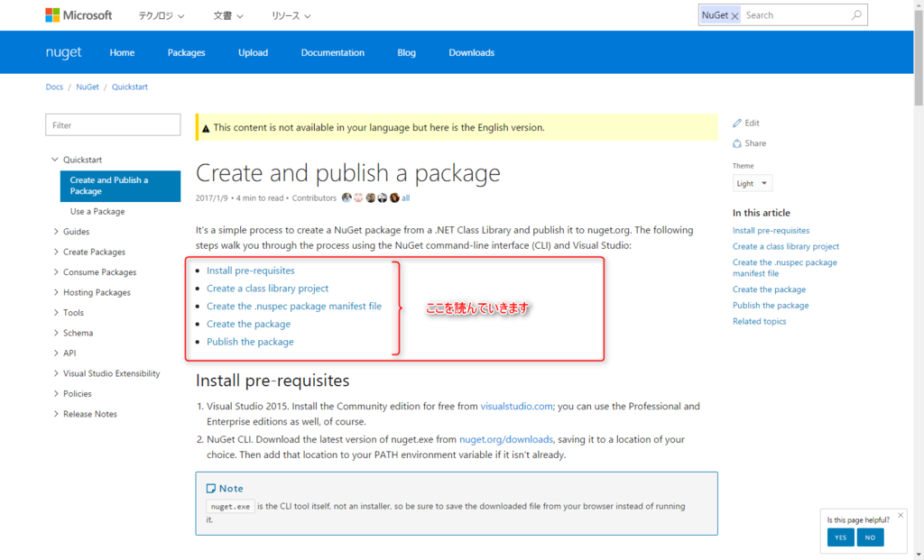Click the nuget brand logo
The image size is (924, 560).
(x=64, y=52)
